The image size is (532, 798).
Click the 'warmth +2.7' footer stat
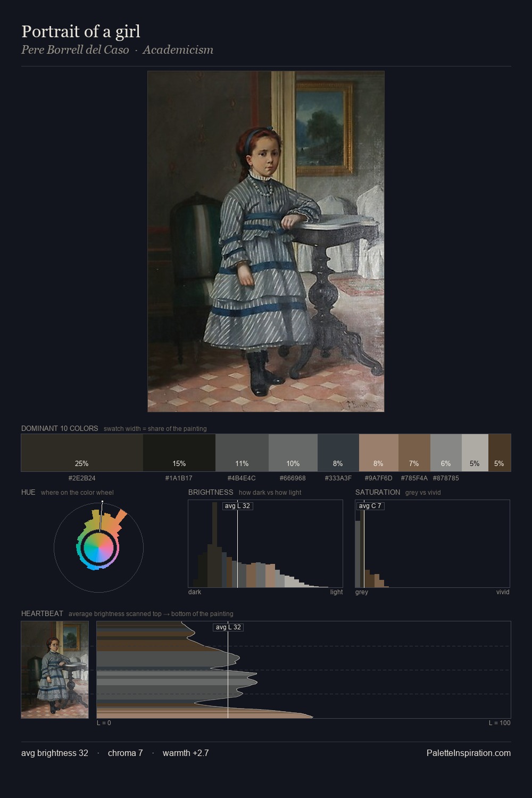pos(186,753)
